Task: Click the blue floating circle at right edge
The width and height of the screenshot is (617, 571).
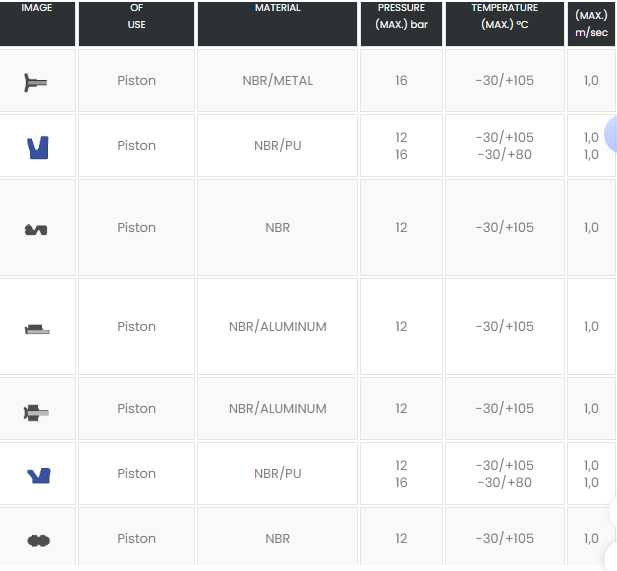Action: tap(611, 134)
